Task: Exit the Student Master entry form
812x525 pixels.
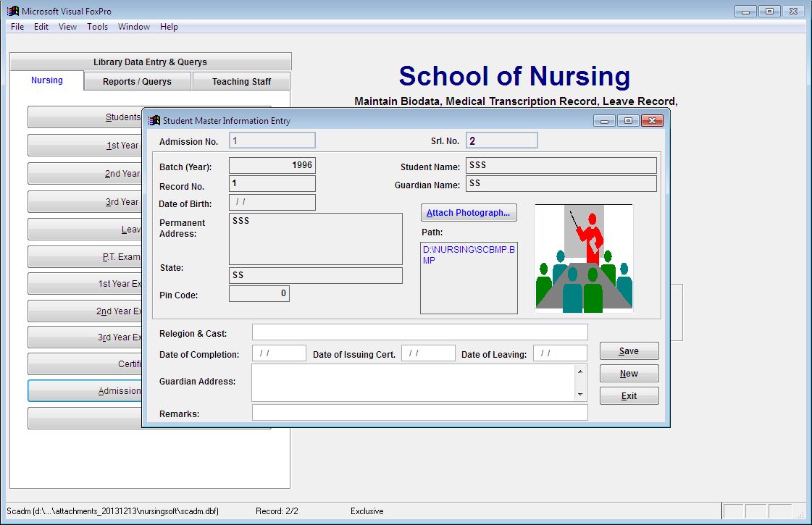Action: click(628, 395)
